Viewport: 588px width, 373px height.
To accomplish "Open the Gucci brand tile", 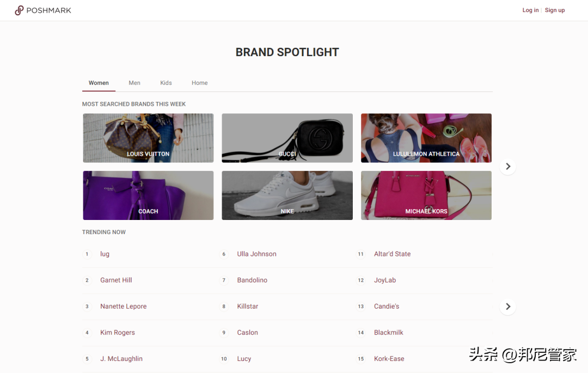I will coord(287,138).
